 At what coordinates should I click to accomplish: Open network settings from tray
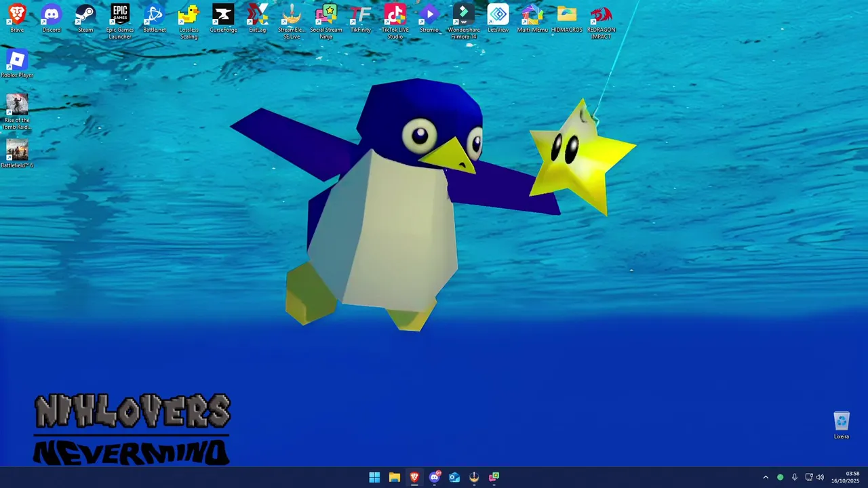click(x=808, y=477)
